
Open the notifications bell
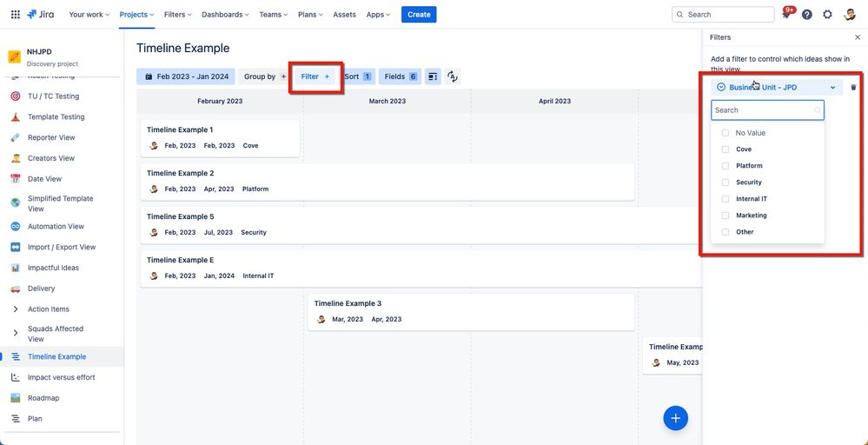(786, 15)
